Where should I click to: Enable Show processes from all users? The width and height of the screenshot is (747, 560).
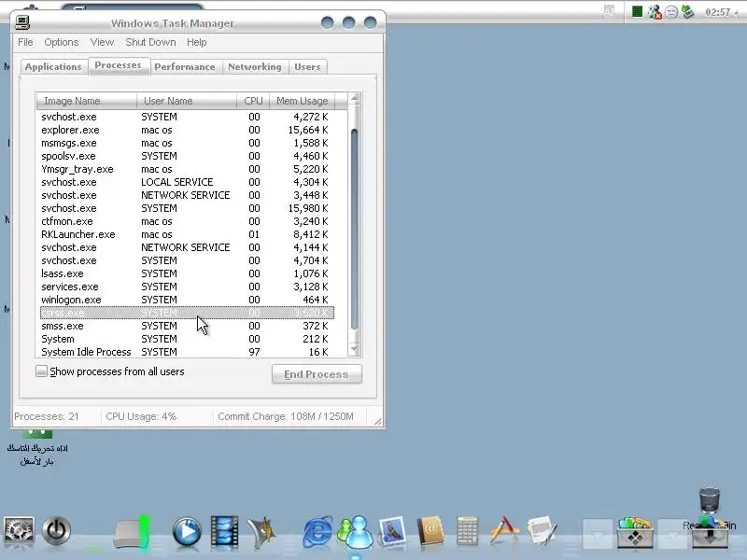point(41,371)
